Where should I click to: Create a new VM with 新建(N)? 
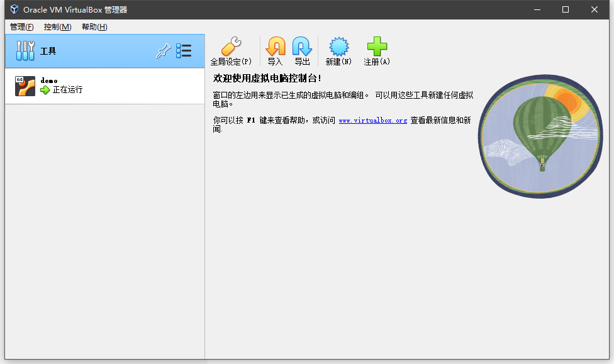tap(338, 51)
